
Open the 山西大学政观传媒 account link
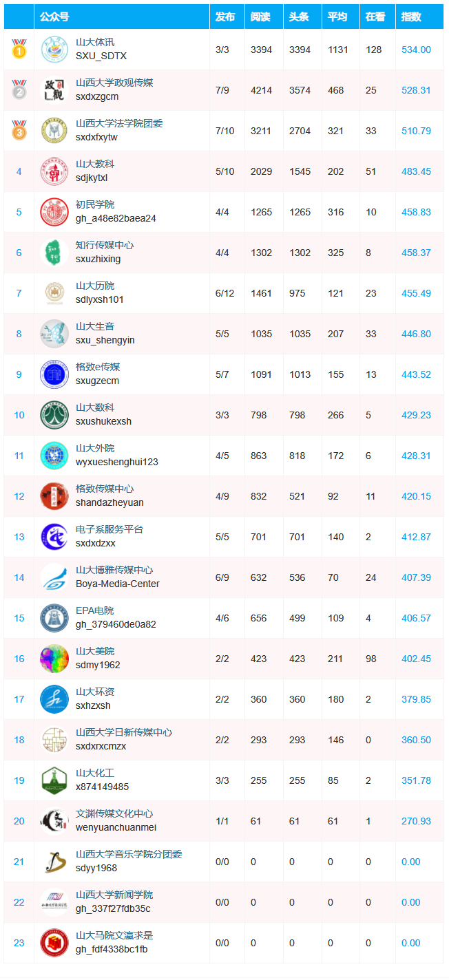pos(114,83)
